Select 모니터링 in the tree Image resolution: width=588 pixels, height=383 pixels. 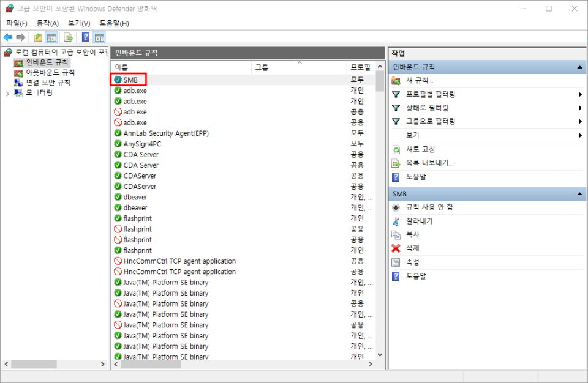39,92
